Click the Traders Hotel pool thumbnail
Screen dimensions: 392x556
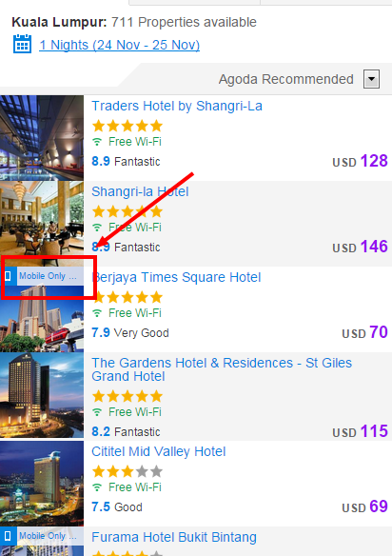tap(42, 138)
